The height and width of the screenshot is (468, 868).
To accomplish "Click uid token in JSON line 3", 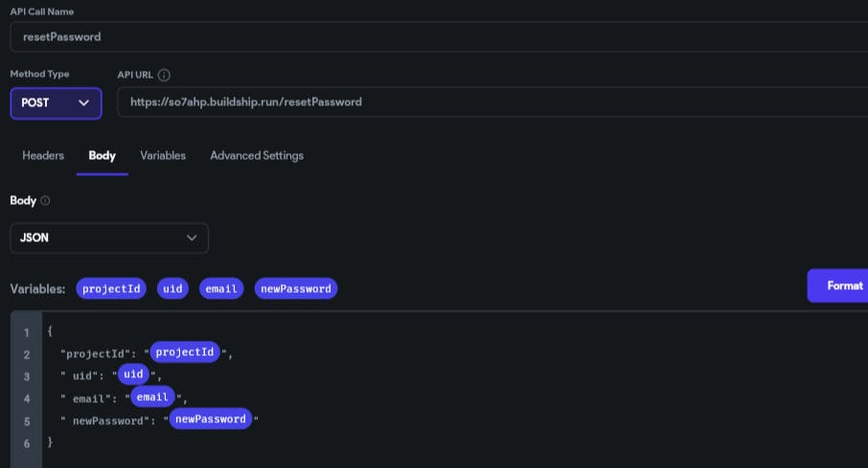I will click(x=133, y=374).
